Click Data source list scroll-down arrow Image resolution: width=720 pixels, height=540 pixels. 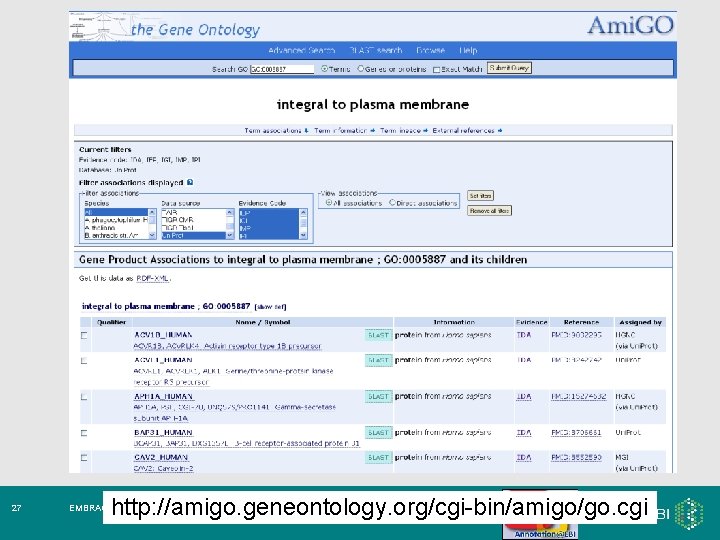click(230, 235)
